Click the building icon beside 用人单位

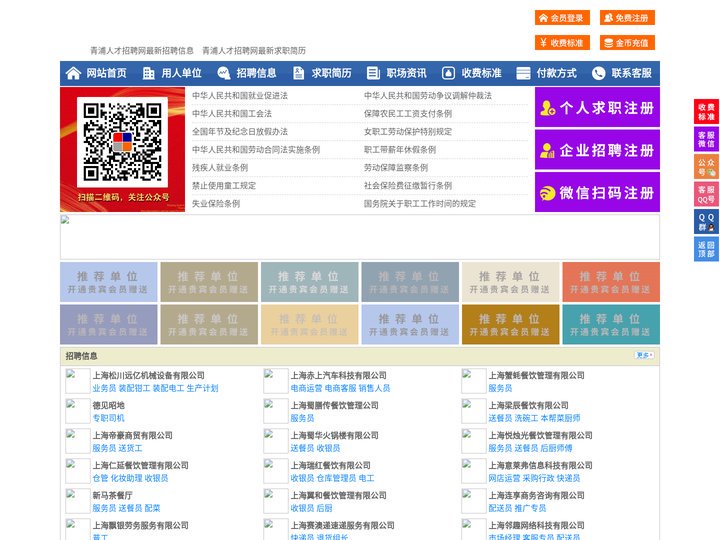click(x=148, y=73)
